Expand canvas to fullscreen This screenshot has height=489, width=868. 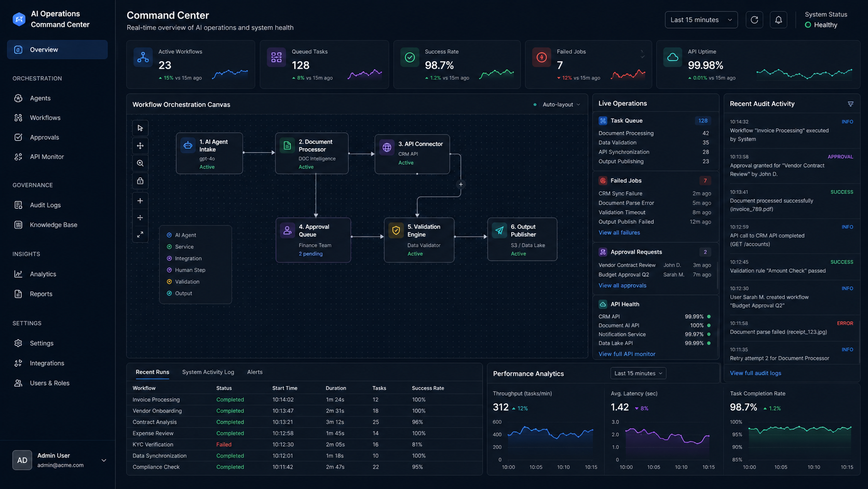click(140, 235)
